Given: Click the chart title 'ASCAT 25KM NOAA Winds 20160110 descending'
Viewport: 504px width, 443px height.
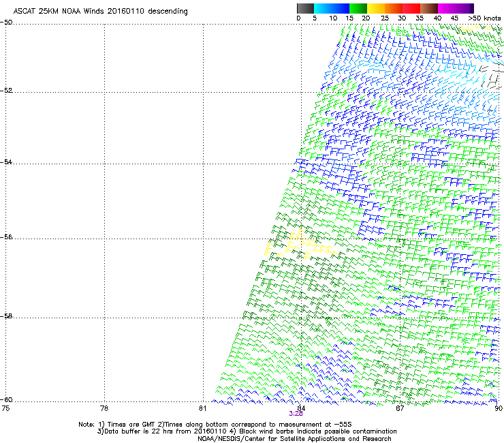Looking at the screenshot, I should click(x=100, y=12).
